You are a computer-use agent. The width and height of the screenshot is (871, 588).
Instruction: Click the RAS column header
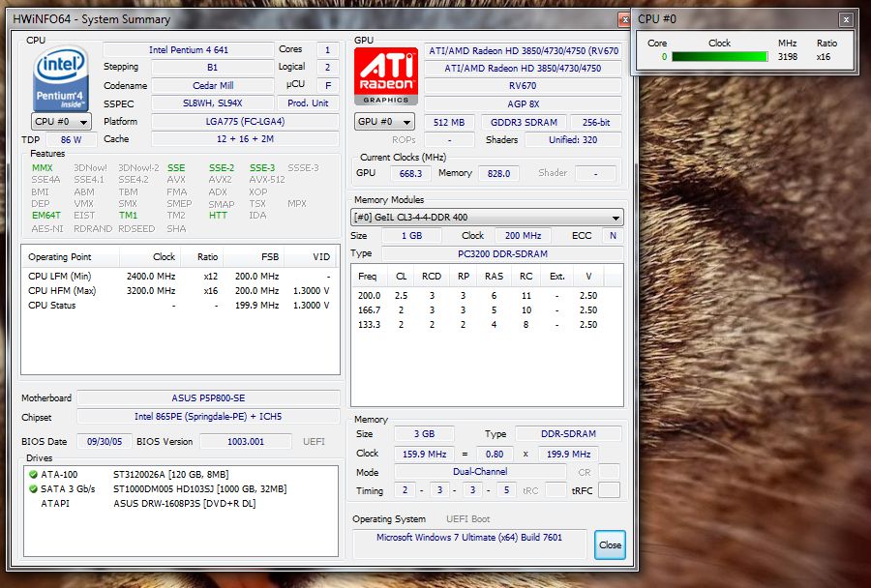point(494,276)
